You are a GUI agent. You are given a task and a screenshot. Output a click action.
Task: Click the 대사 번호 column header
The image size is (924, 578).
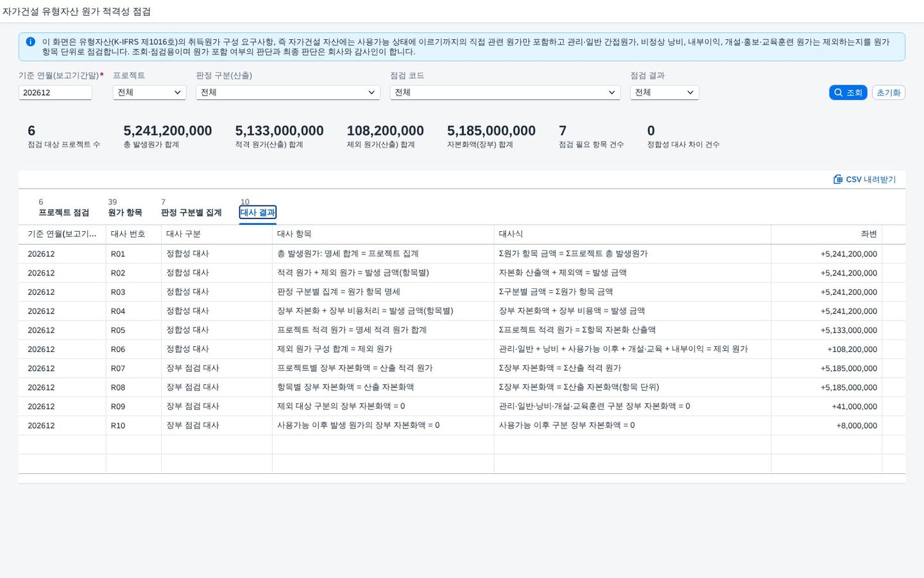pyautogui.click(x=133, y=234)
